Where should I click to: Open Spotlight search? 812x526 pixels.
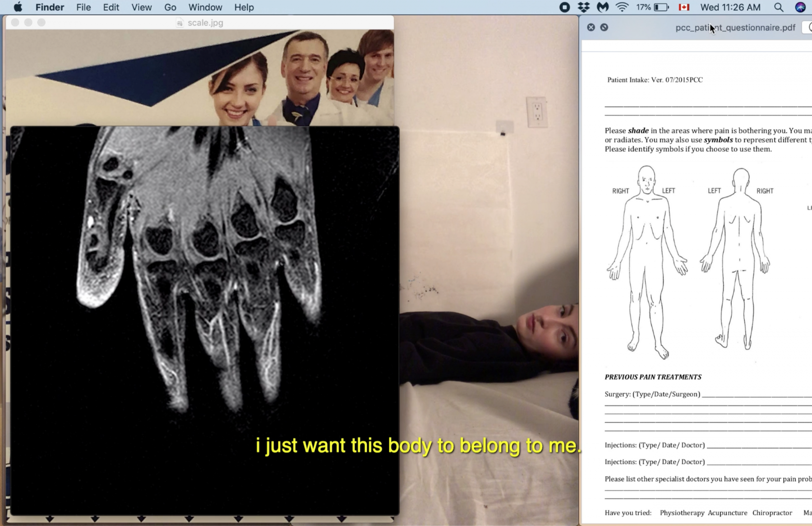click(x=779, y=7)
